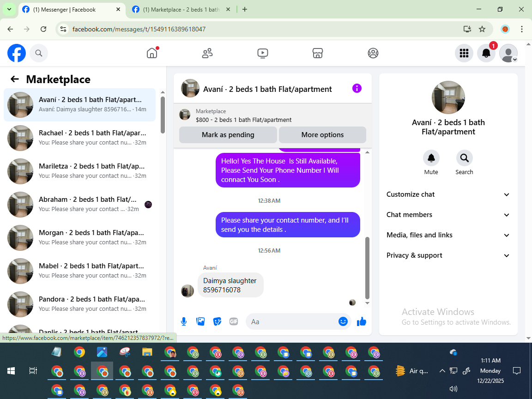Open the Chrome three-dot menu
This screenshot has height=399, width=532.
point(522,29)
